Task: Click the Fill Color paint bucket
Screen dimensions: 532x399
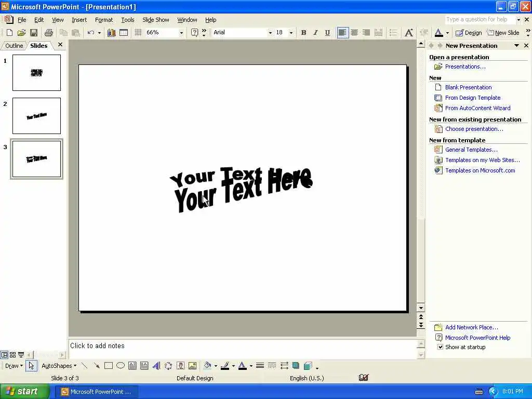Action: point(208,366)
